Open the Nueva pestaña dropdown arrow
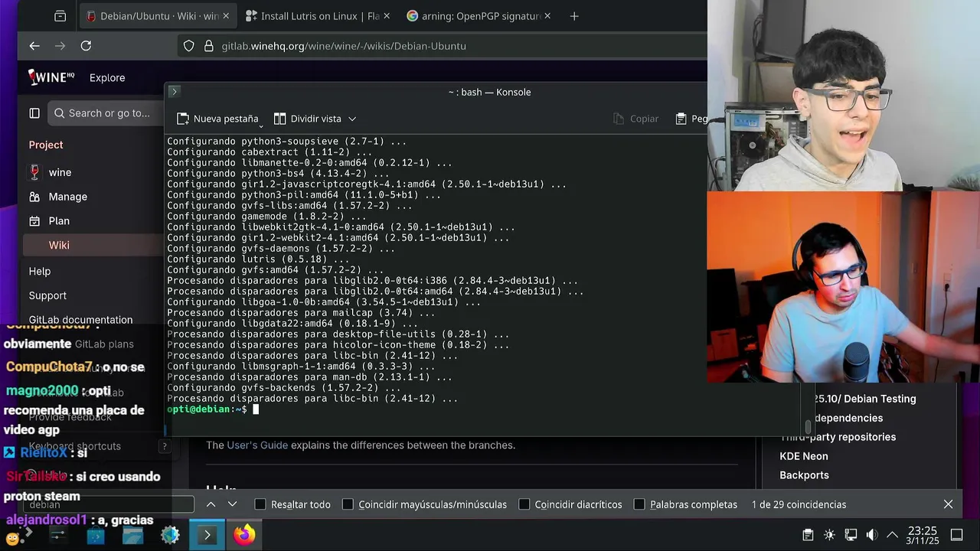 coord(261,125)
